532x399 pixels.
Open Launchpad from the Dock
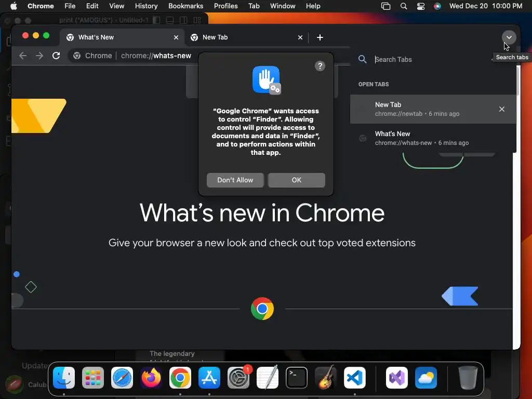pyautogui.click(x=93, y=378)
